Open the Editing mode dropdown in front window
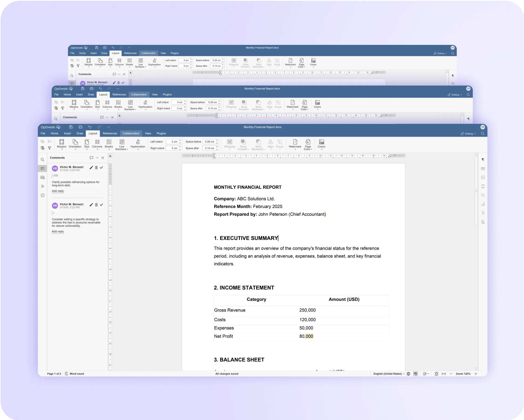The width and height of the screenshot is (524, 420). [x=468, y=134]
